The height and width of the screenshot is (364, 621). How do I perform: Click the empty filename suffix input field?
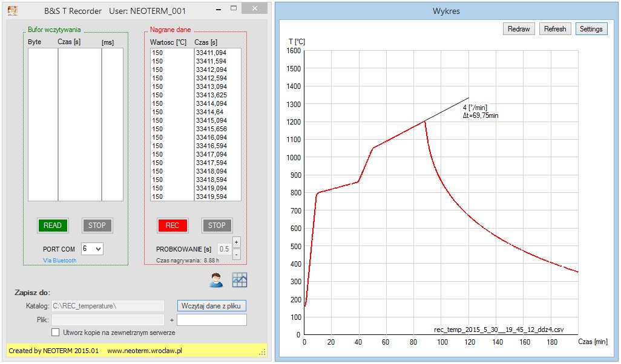point(212,320)
